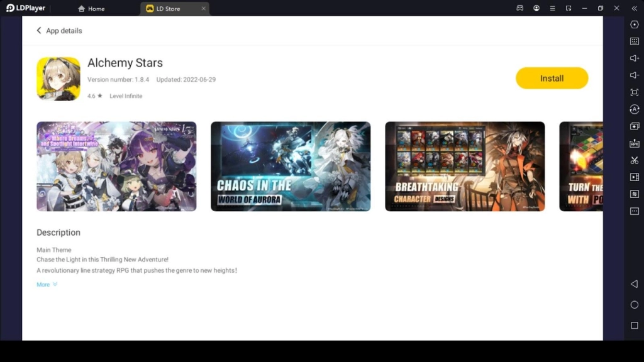Raise the emulator volume
Image resolution: width=644 pixels, height=362 pixels.
[x=634, y=58]
